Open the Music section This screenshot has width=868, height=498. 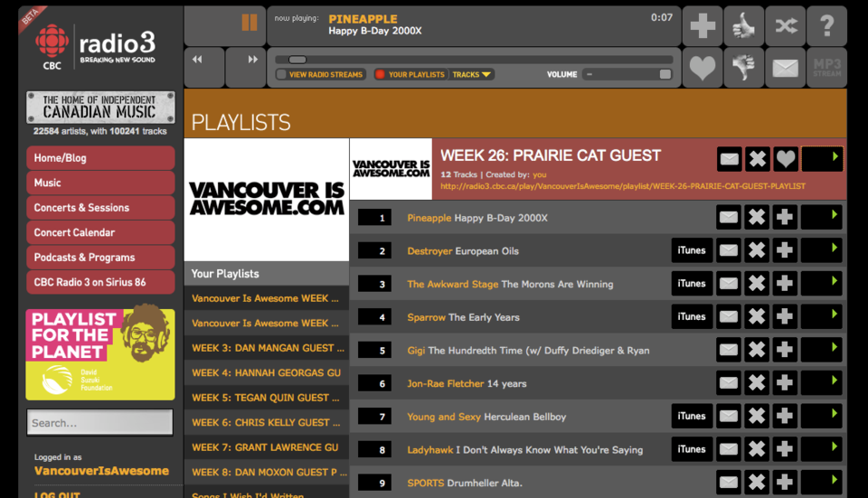pos(100,183)
